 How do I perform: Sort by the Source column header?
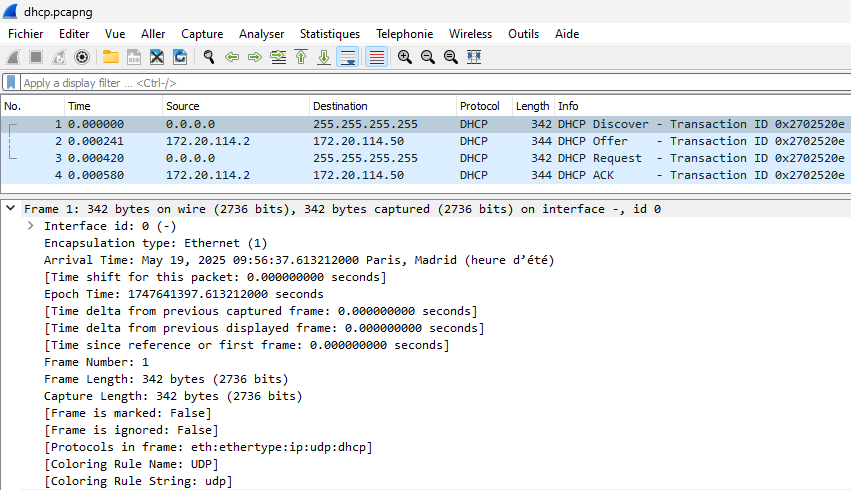pyautogui.click(x=236, y=106)
